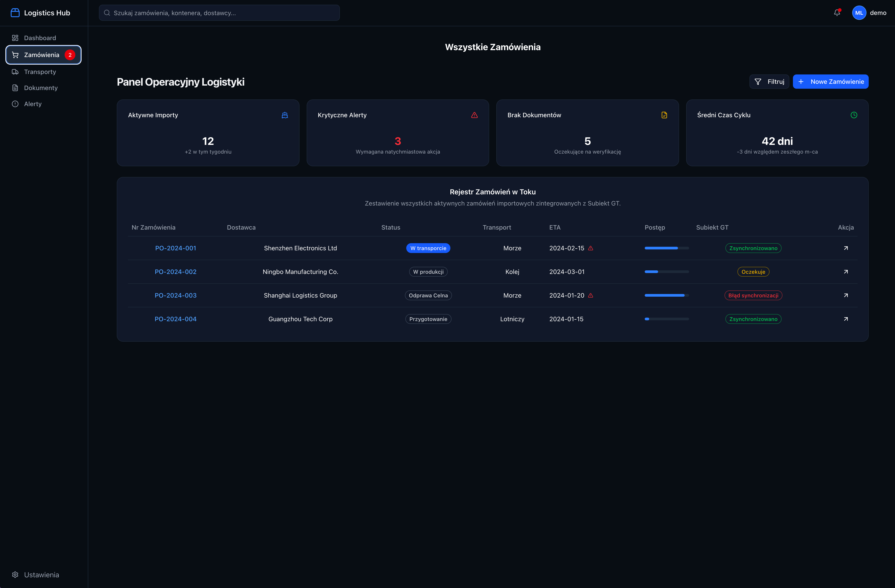Open order link PO-2024-003
The width and height of the screenshot is (895, 588).
(x=176, y=295)
